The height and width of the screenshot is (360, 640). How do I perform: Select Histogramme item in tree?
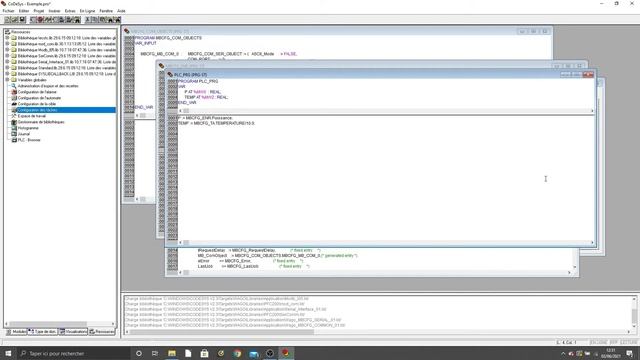coord(28,128)
